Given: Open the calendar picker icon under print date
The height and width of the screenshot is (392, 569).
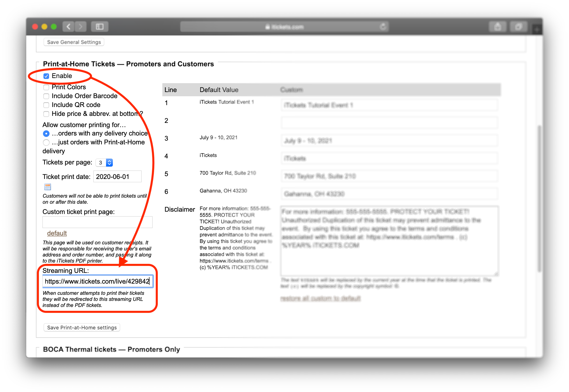Looking at the screenshot, I should pyautogui.click(x=48, y=187).
